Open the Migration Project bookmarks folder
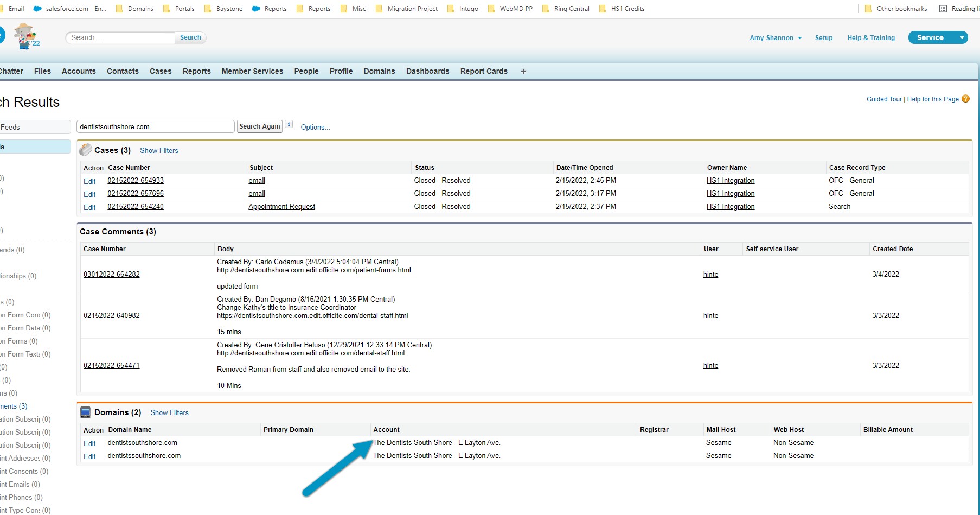980x515 pixels. pyautogui.click(x=406, y=9)
